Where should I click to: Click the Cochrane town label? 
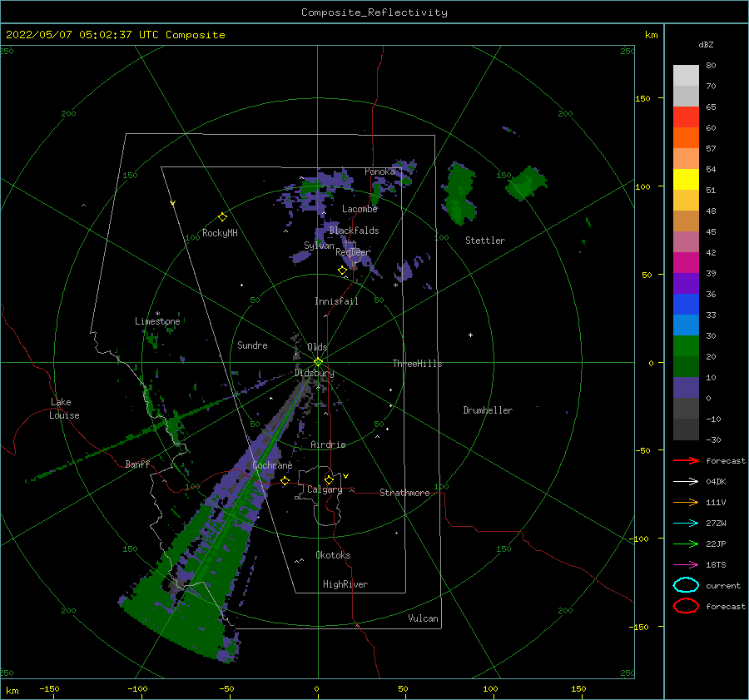pyautogui.click(x=272, y=465)
